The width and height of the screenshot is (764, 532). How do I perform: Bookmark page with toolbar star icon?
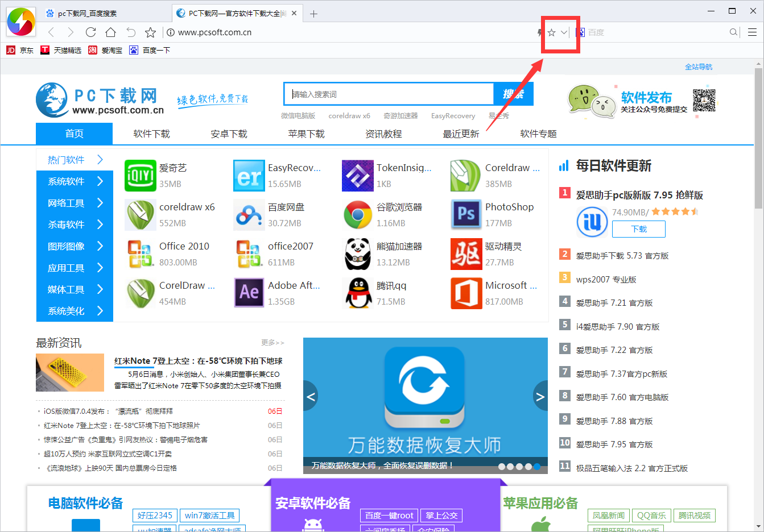(150, 32)
